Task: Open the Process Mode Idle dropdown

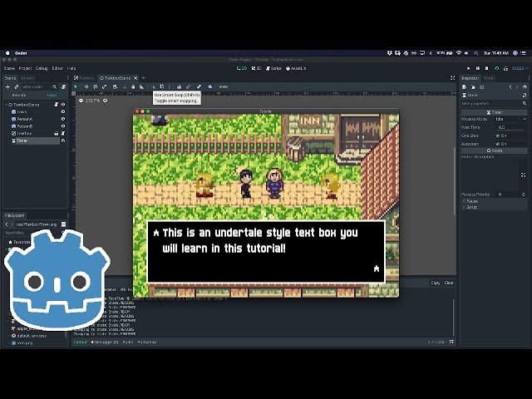Action: [x=510, y=119]
